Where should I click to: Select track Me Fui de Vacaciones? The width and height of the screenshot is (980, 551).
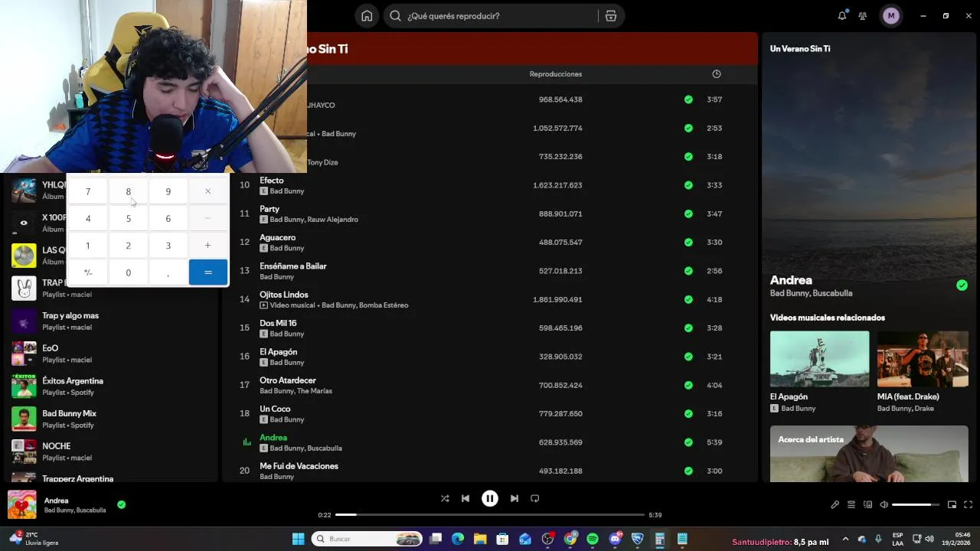(x=299, y=466)
